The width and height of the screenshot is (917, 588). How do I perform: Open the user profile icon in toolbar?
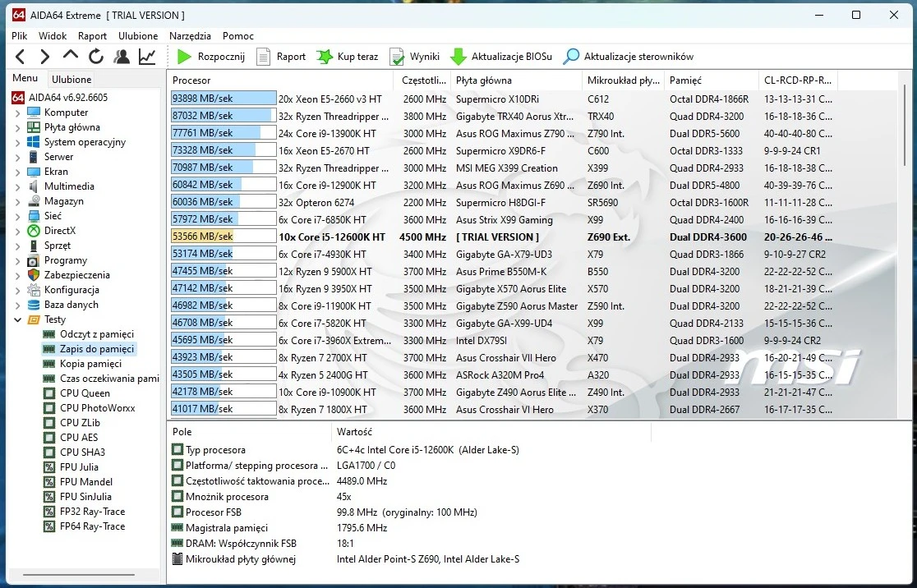pyautogui.click(x=122, y=57)
